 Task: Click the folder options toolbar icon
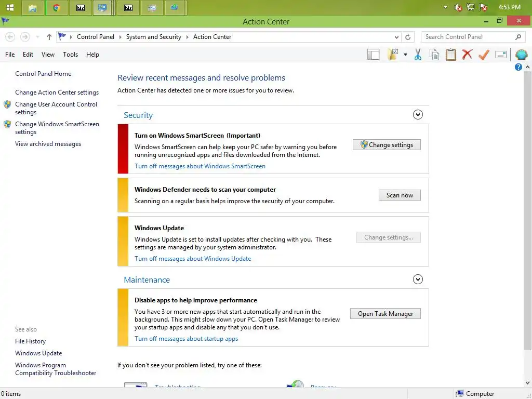[x=393, y=54]
